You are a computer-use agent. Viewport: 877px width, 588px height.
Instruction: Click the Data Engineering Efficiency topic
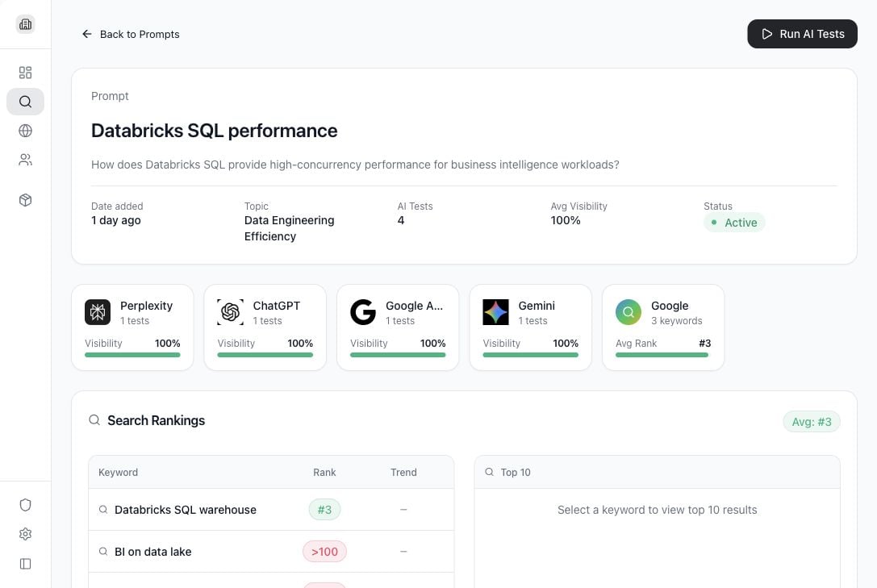[x=289, y=228]
